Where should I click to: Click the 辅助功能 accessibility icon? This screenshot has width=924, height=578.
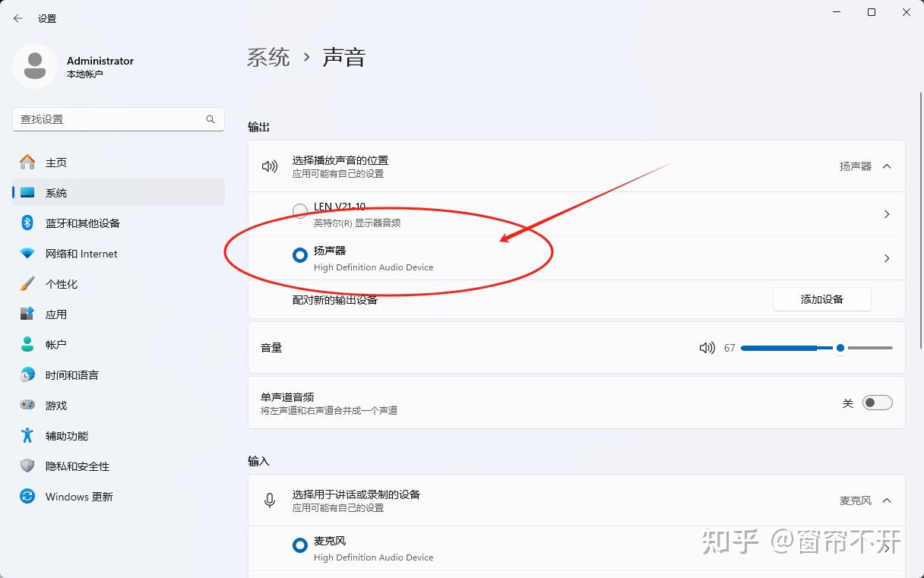pyautogui.click(x=27, y=436)
